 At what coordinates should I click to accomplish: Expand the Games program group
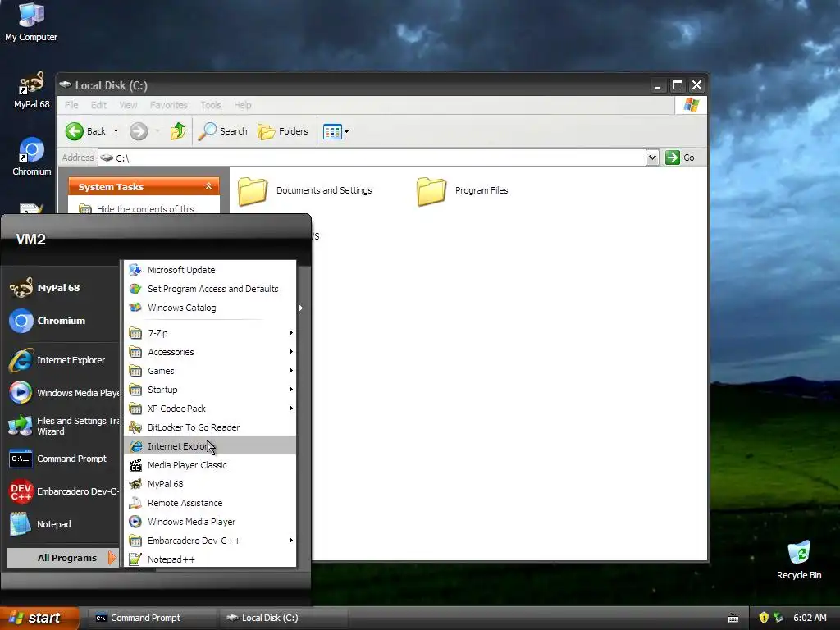(210, 371)
